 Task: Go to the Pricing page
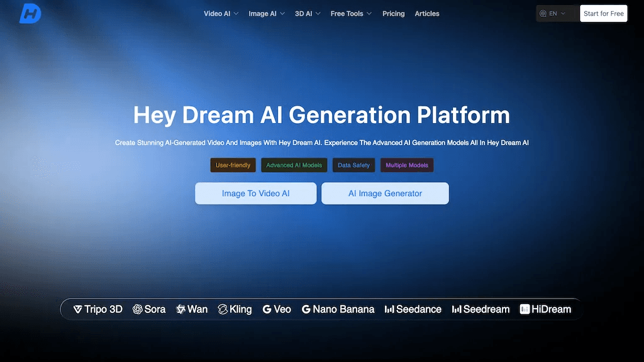394,14
